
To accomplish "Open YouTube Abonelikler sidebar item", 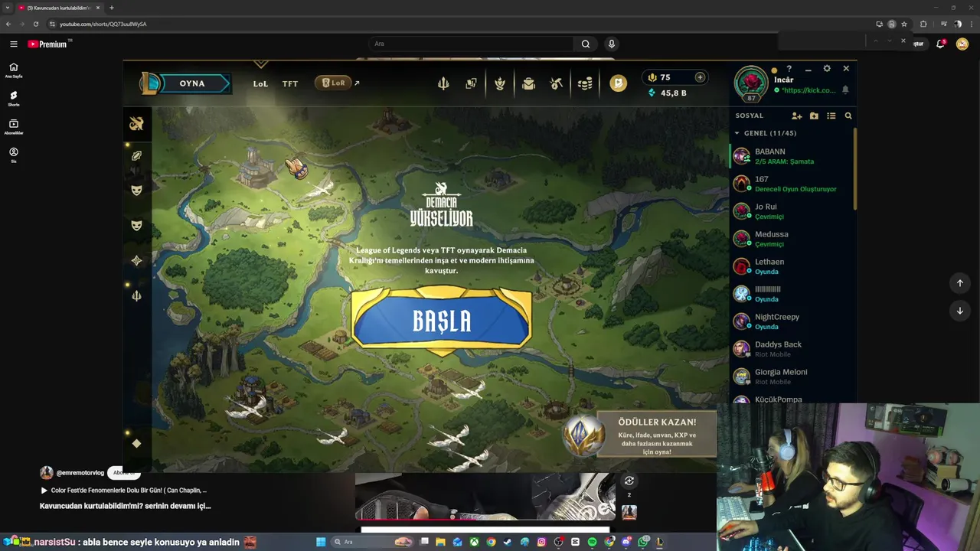I will pyautogui.click(x=14, y=127).
